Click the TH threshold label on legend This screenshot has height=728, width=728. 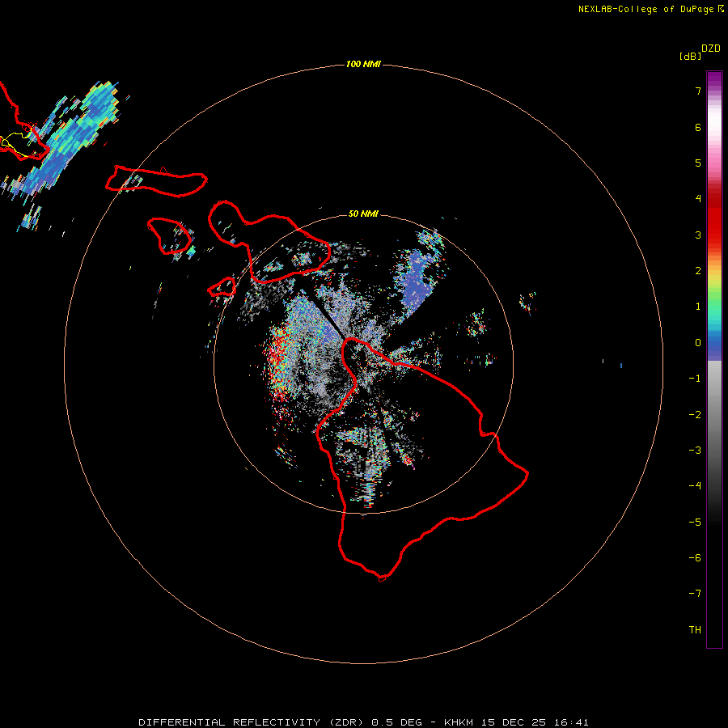pos(695,629)
